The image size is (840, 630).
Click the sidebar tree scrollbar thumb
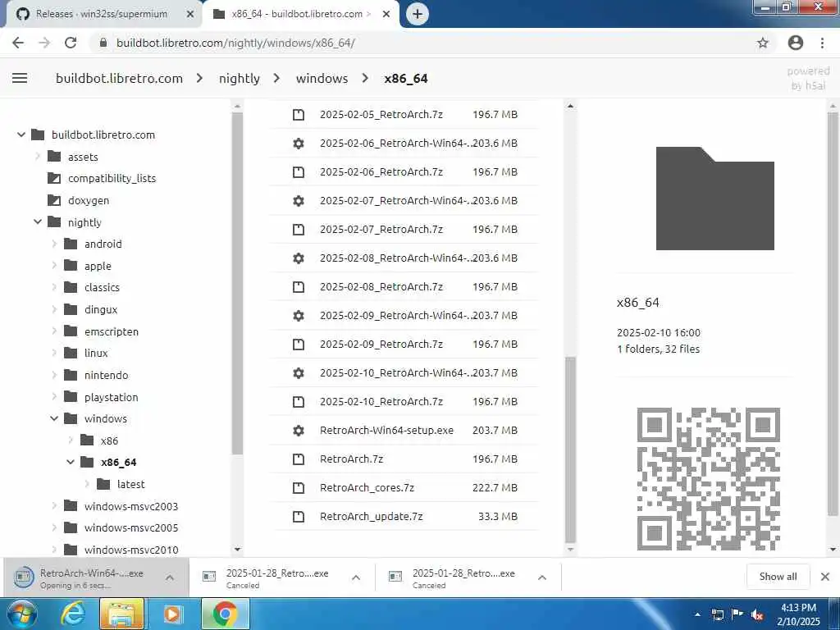point(237,283)
